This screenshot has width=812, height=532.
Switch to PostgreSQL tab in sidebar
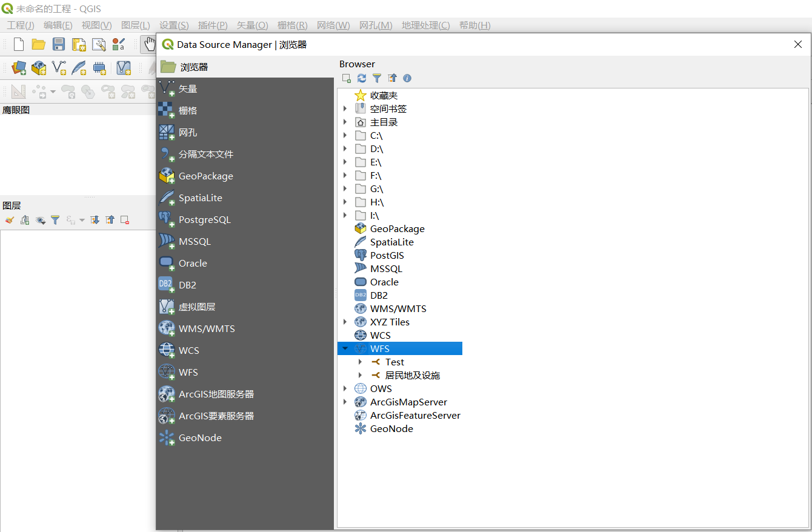pyautogui.click(x=245, y=219)
